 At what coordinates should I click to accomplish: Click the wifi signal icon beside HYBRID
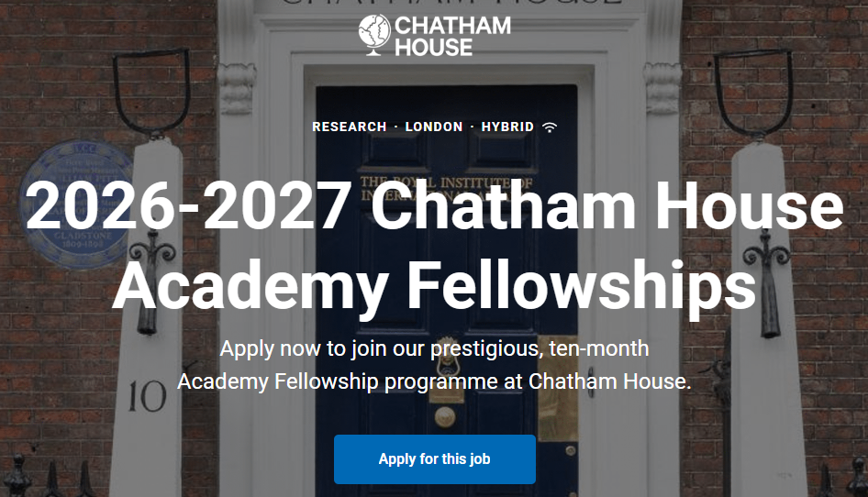tap(550, 127)
